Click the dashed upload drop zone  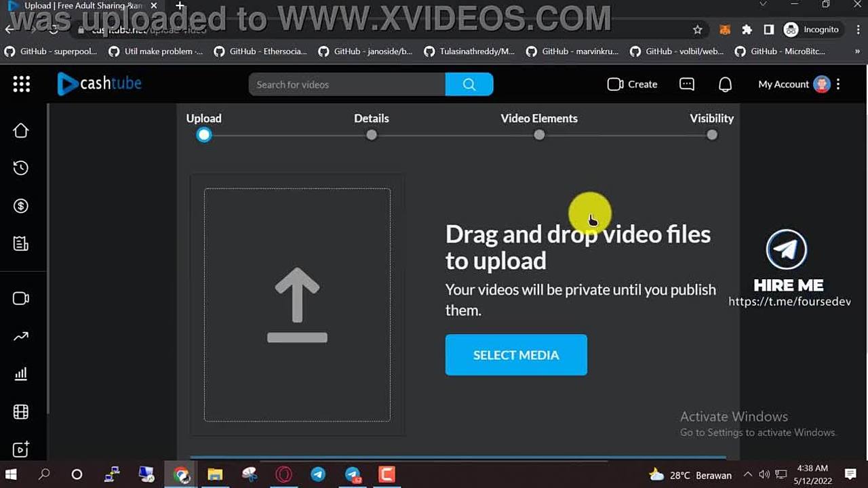(297, 305)
